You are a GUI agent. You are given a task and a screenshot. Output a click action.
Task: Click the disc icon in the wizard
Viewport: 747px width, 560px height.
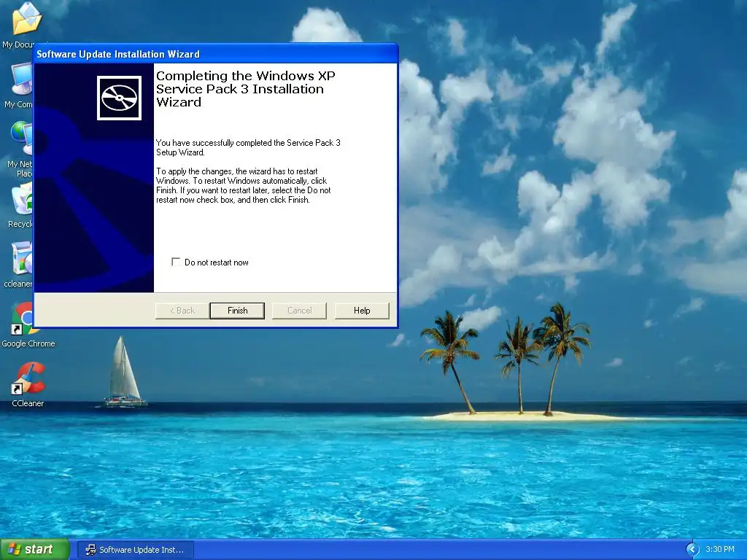pyautogui.click(x=119, y=98)
